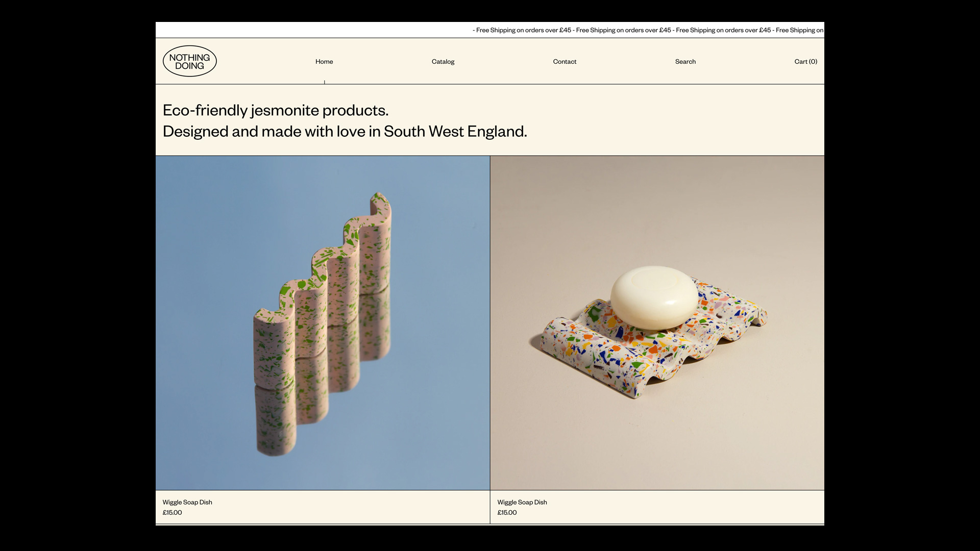Viewport: 980px width, 551px height.
Task: Open the Home nav link
Action: click(324, 62)
